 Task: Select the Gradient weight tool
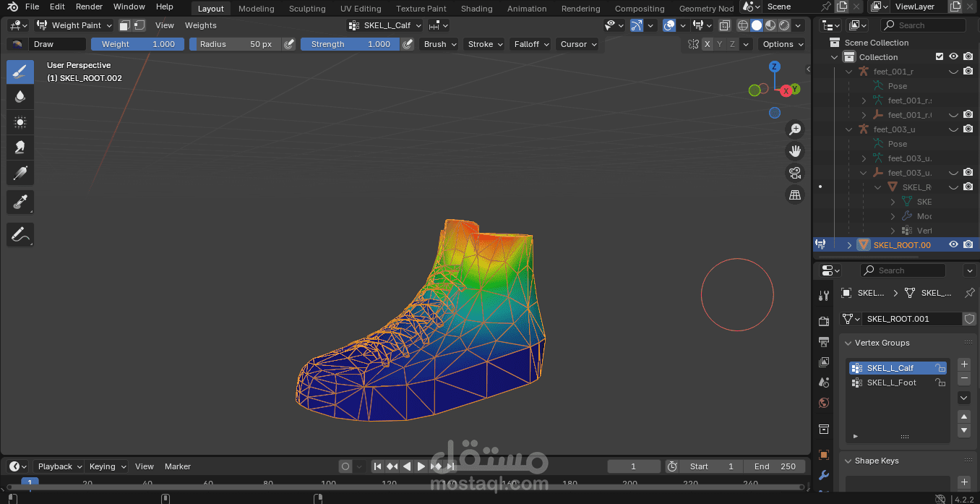pos(20,174)
